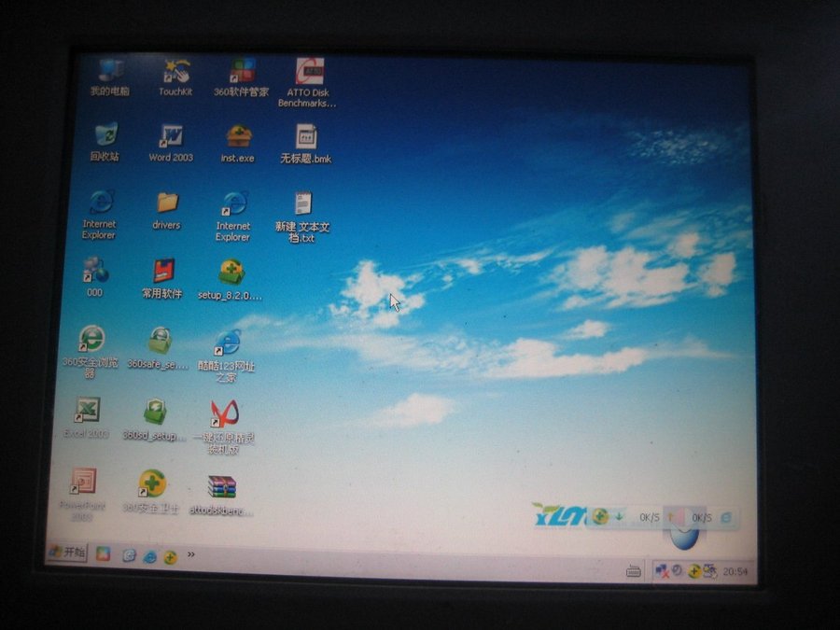
Task: Click the taskbar clock showing 20:54
Action: click(x=735, y=571)
